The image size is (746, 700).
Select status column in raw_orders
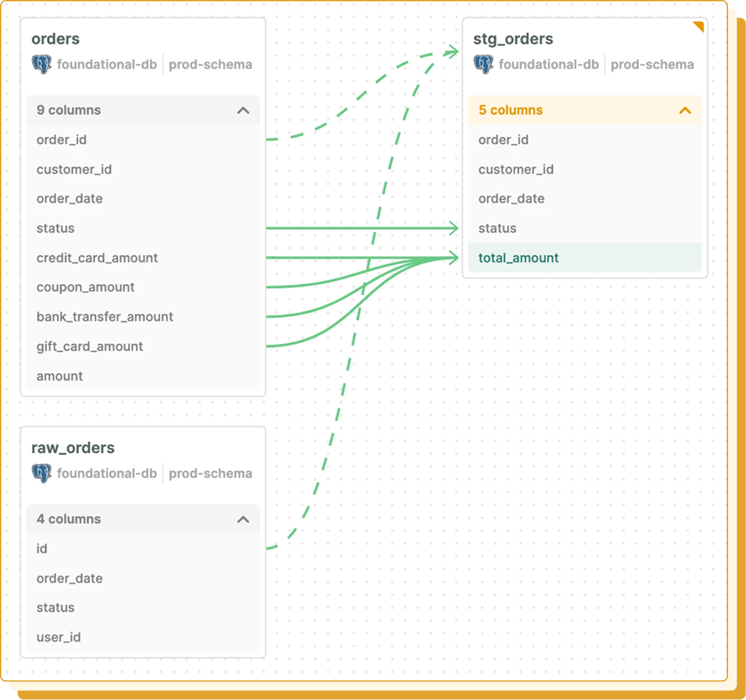[143, 608]
